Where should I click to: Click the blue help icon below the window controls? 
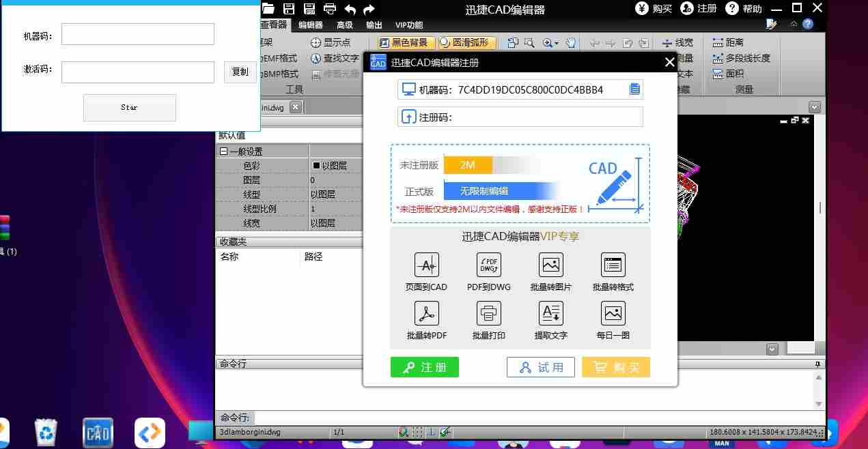click(x=808, y=24)
